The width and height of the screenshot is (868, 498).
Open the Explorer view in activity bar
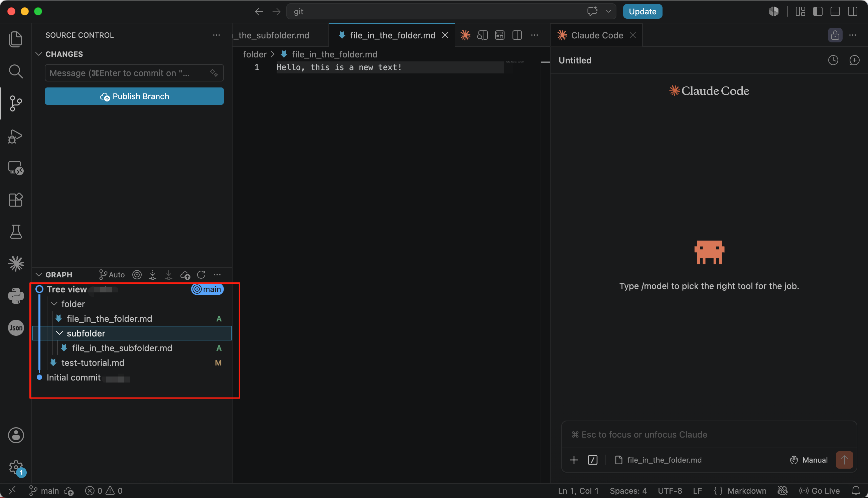pos(16,39)
